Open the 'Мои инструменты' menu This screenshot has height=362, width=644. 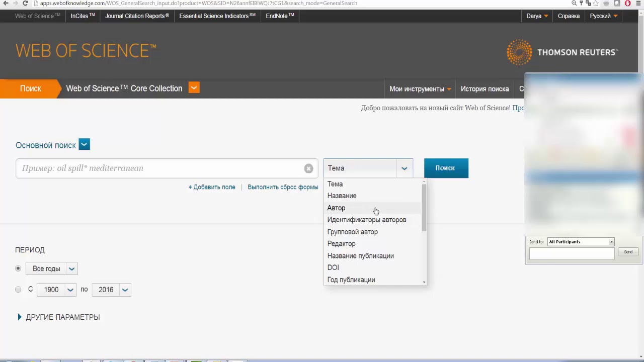420,89
